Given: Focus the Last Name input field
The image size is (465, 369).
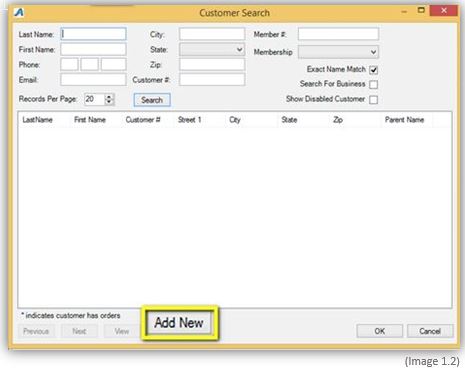Looking at the screenshot, I should (x=93, y=34).
